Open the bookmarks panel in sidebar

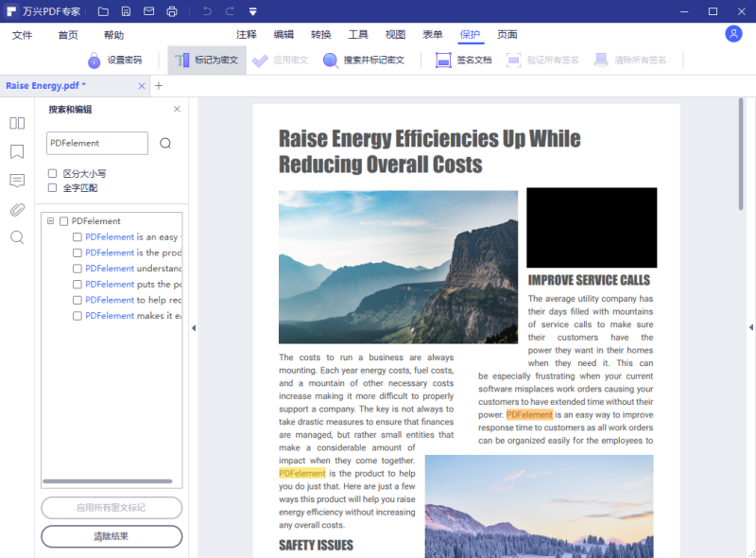click(17, 151)
